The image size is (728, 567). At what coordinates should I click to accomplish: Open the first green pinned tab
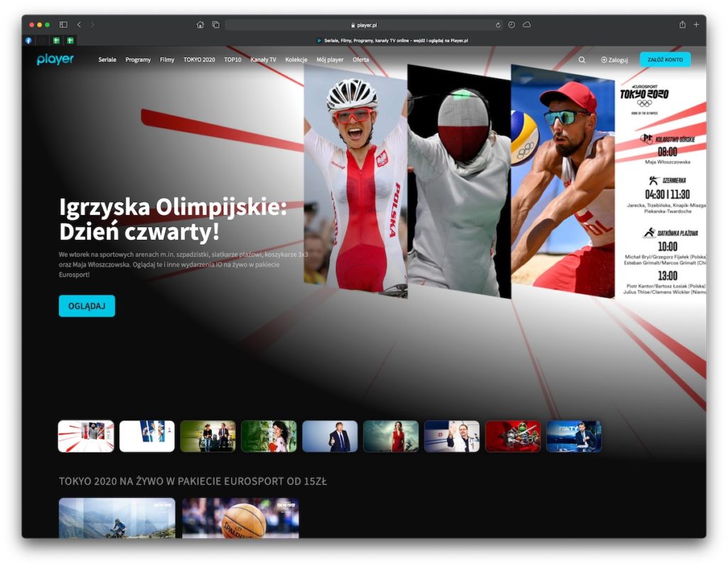(56, 41)
